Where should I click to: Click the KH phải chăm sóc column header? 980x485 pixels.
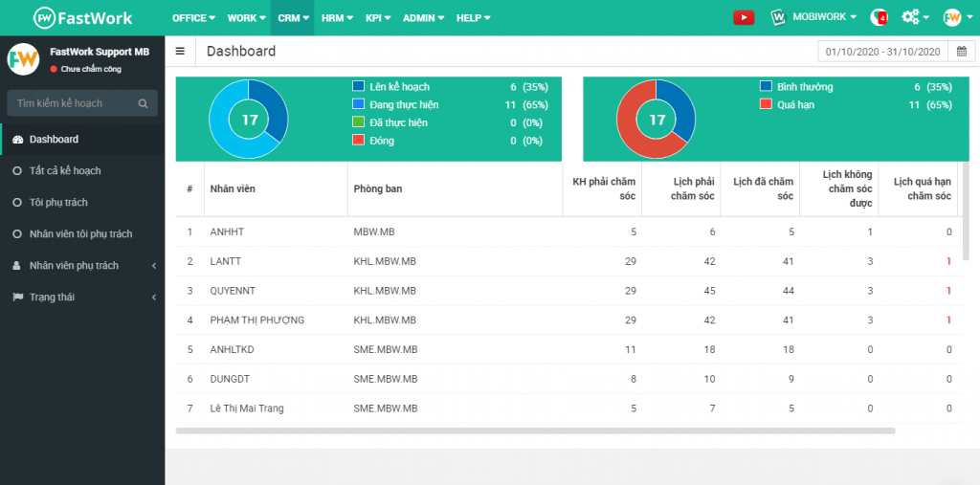[x=604, y=188]
